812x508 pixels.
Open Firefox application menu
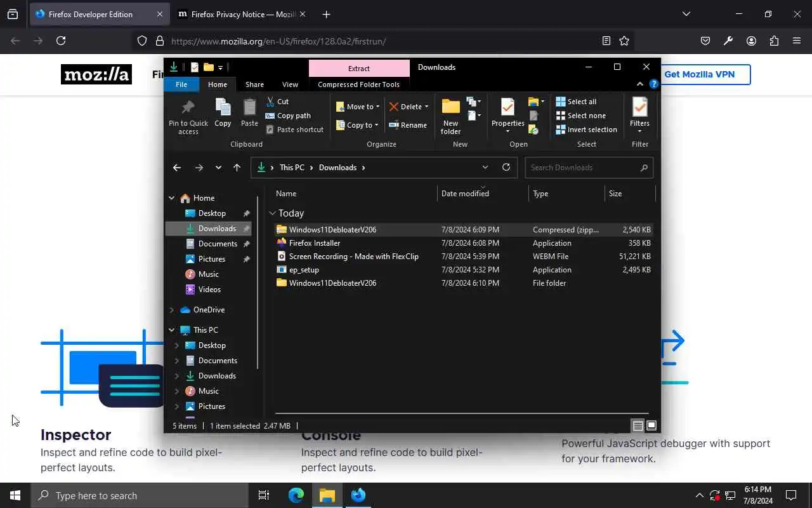797,41
